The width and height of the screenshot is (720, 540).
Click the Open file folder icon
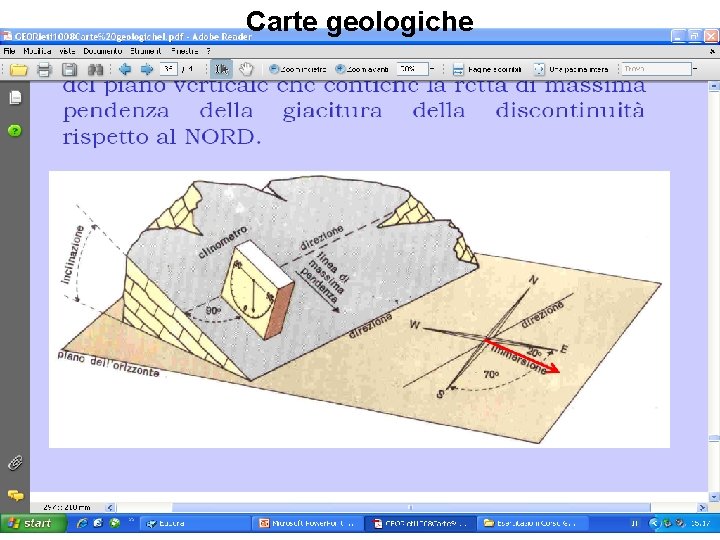click(x=19, y=70)
